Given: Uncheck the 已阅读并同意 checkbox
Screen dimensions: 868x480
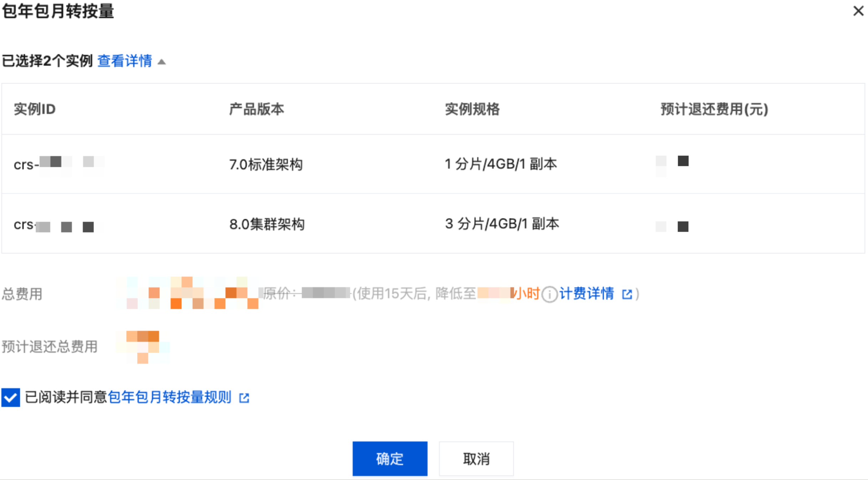Looking at the screenshot, I should coord(11,397).
